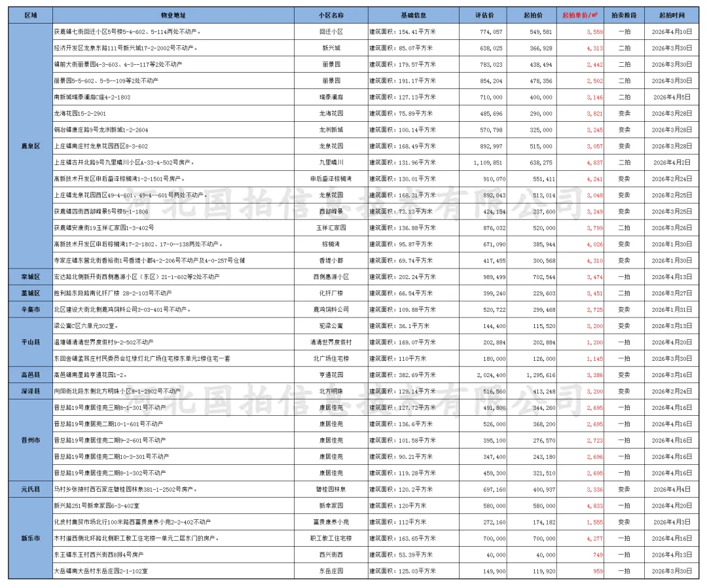Image resolution: width=707 pixels, height=588 pixels.
Task: Click the "辛集市" region cell
Action: click(x=31, y=309)
